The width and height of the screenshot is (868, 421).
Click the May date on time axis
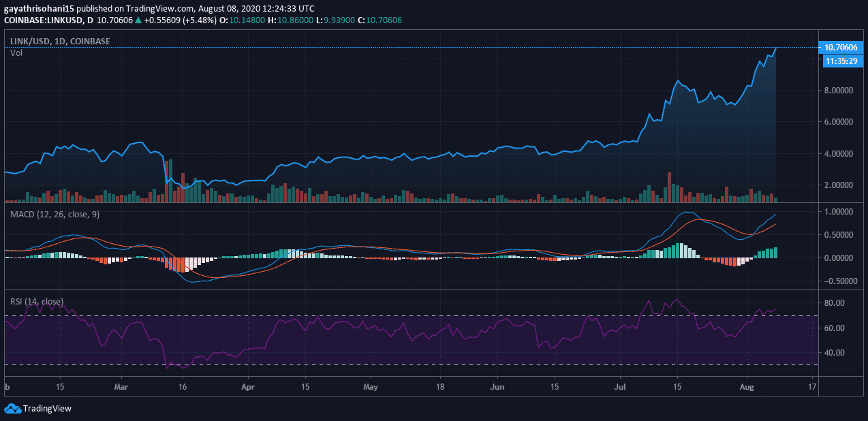pyautogui.click(x=370, y=386)
